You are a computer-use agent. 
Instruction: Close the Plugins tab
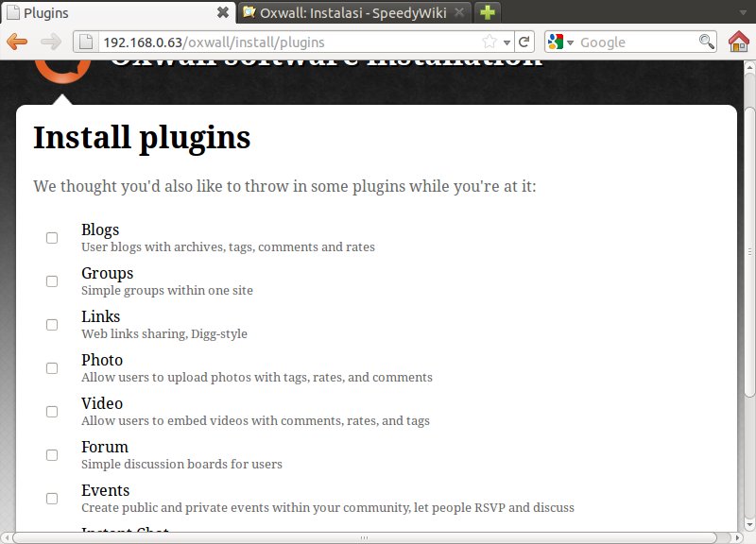click(223, 12)
